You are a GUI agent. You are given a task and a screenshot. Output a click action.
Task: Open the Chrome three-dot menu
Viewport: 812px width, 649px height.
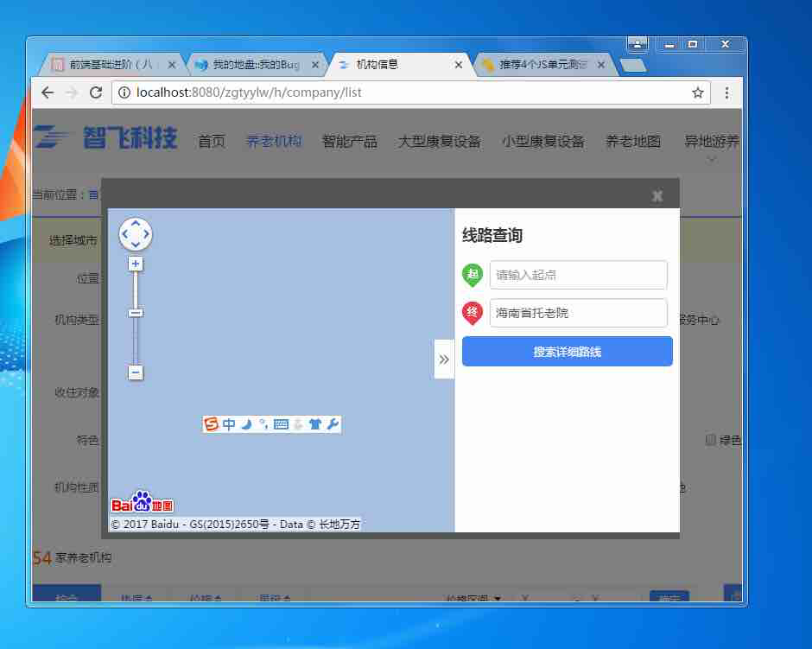click(x=726, y=92)
